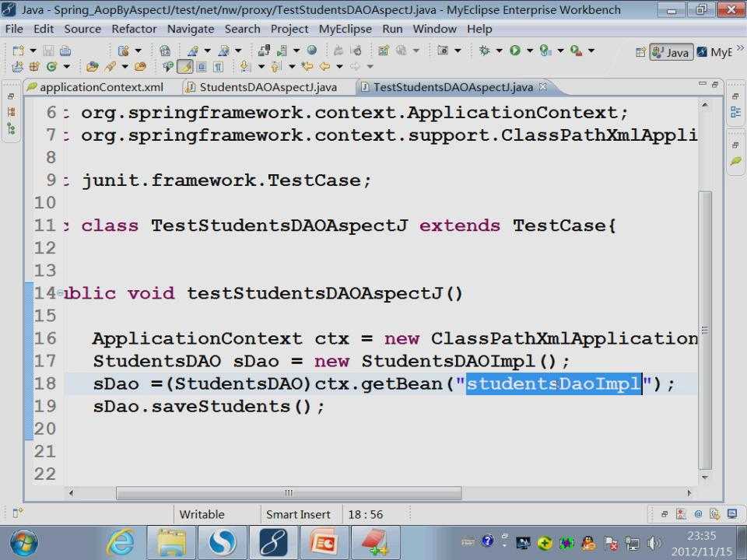Toggle Mark Occurrences highlighter button

coord(185,67)
